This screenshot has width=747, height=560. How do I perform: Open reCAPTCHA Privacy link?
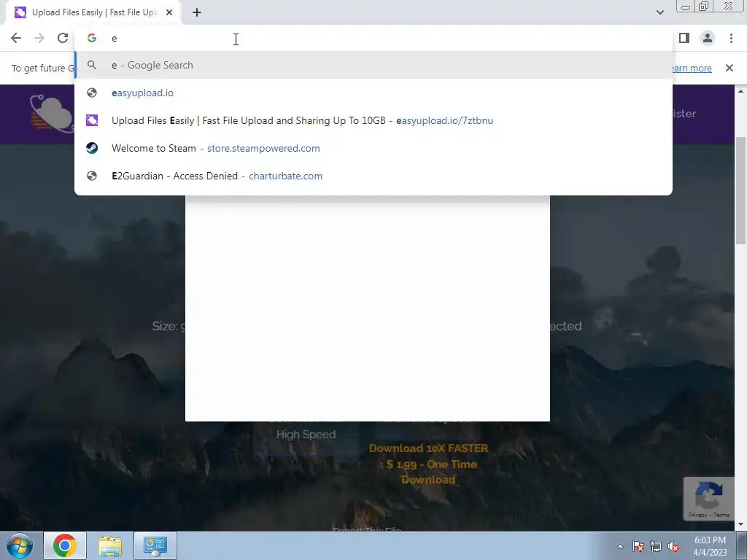click(x=697, y=515)
